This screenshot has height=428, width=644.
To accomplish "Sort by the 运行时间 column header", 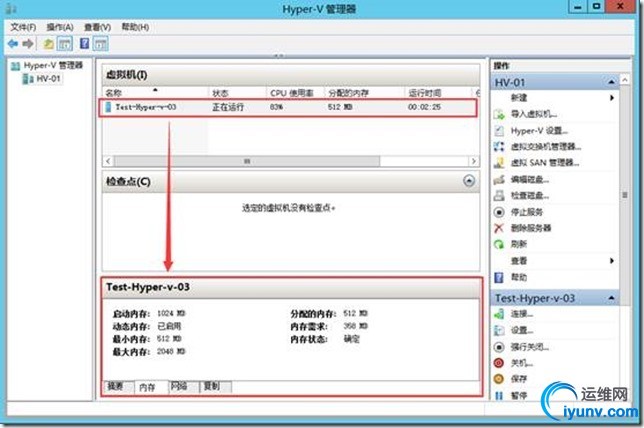I will tap(438, 93).
